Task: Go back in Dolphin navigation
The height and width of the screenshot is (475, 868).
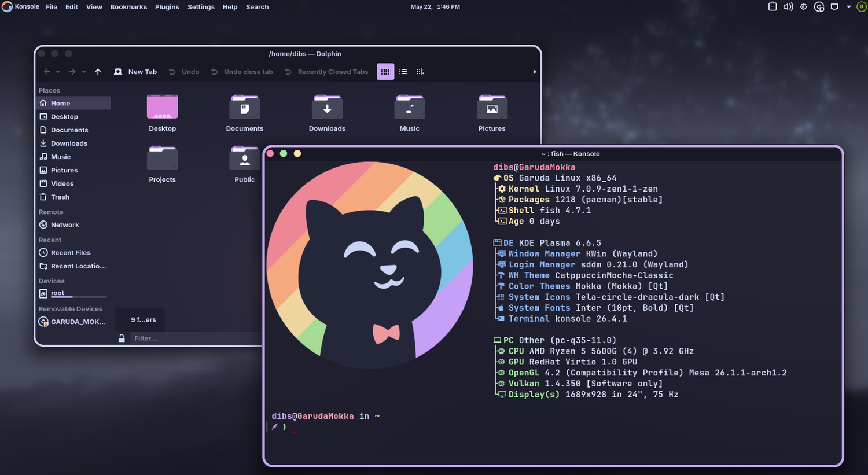Action: [47, 72]
